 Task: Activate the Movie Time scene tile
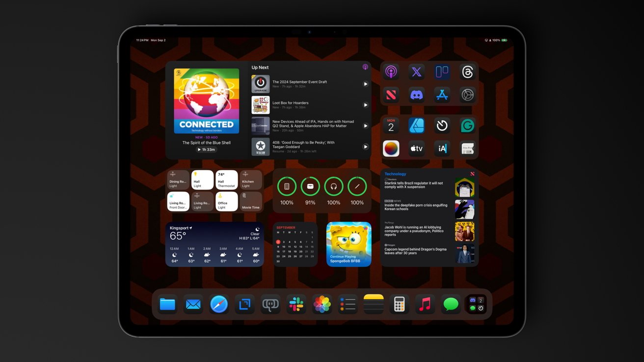tap(251, 202)
